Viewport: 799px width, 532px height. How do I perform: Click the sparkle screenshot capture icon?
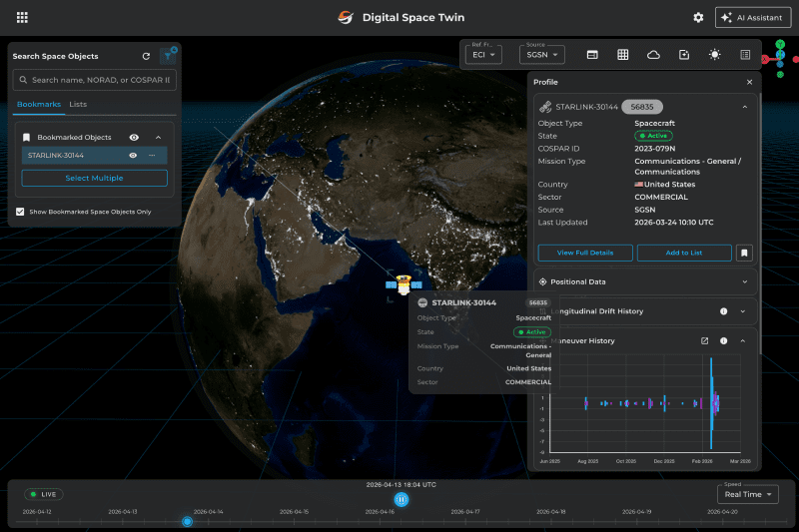coord(684,55)
